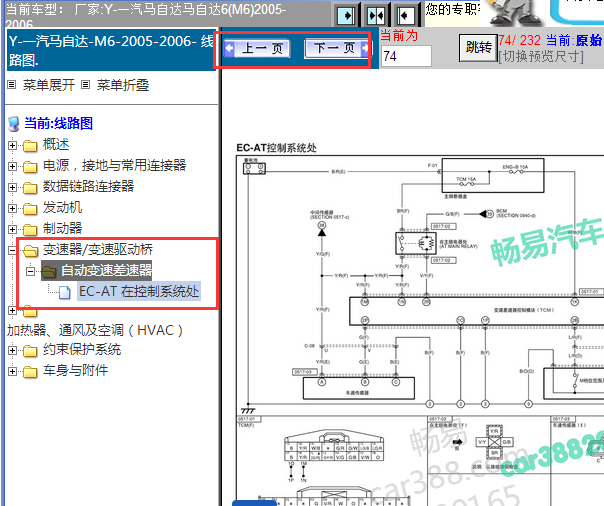Click the 74/ 232 page counter
This screenshot has height=506, width=604.
pos(520,40)
